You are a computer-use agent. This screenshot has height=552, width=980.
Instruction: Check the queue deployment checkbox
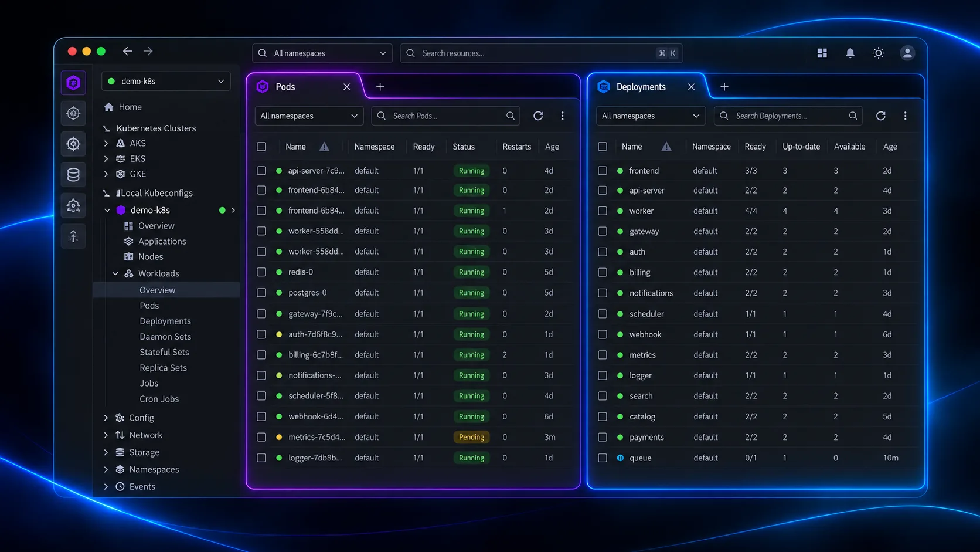pyautogui.click(x=603, y=458)
